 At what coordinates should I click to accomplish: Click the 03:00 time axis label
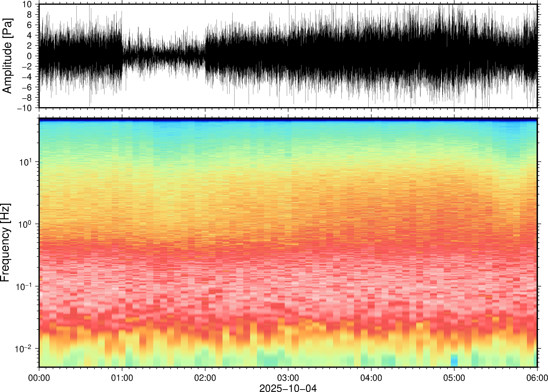pos(288,378)
